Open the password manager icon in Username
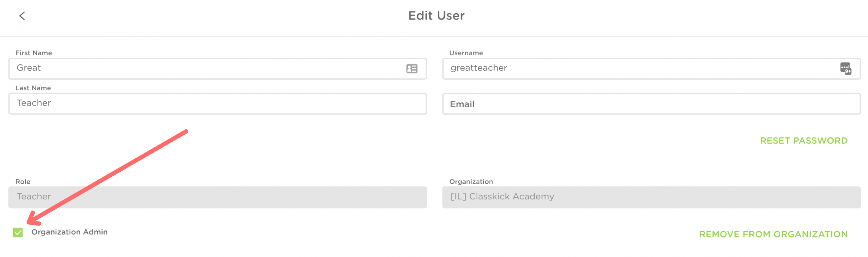 click(845, 68)
